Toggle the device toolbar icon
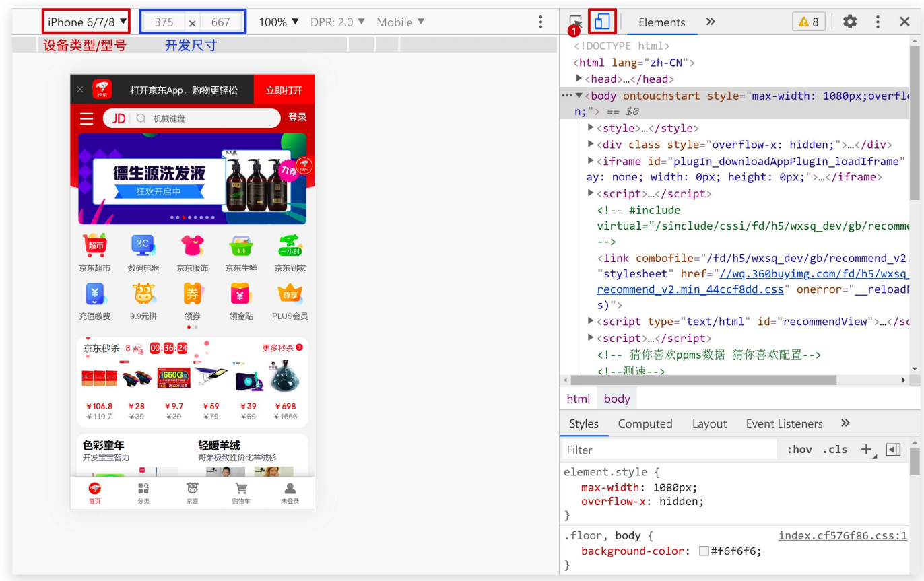924x581 pixels. click(602, 22)
